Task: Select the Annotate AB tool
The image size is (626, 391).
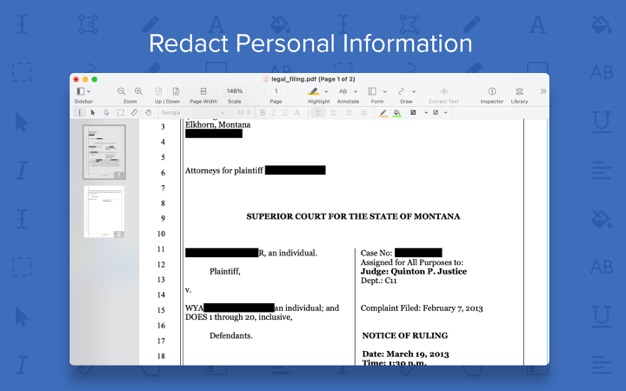Action: (343, 91)
